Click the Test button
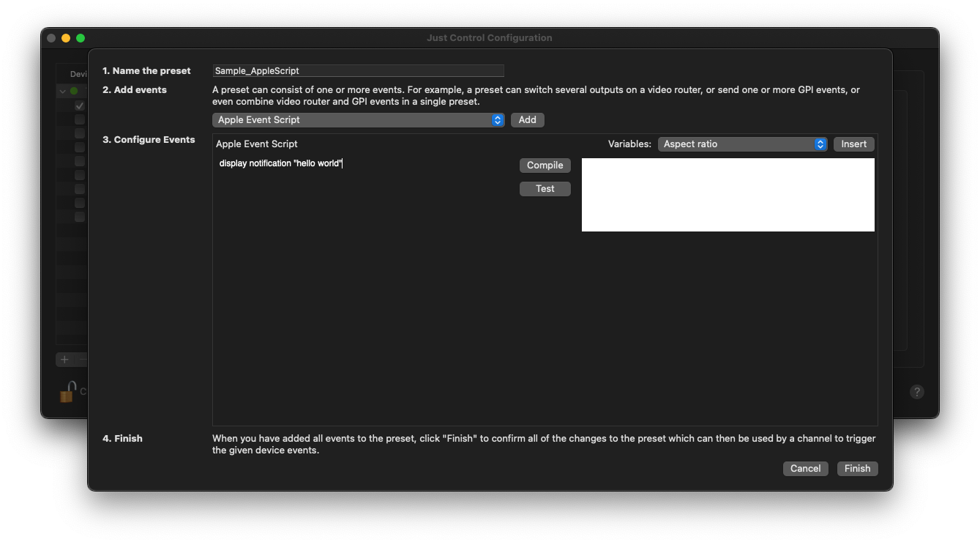The height and width of the screenshot is (545, 980). (545, 189)
